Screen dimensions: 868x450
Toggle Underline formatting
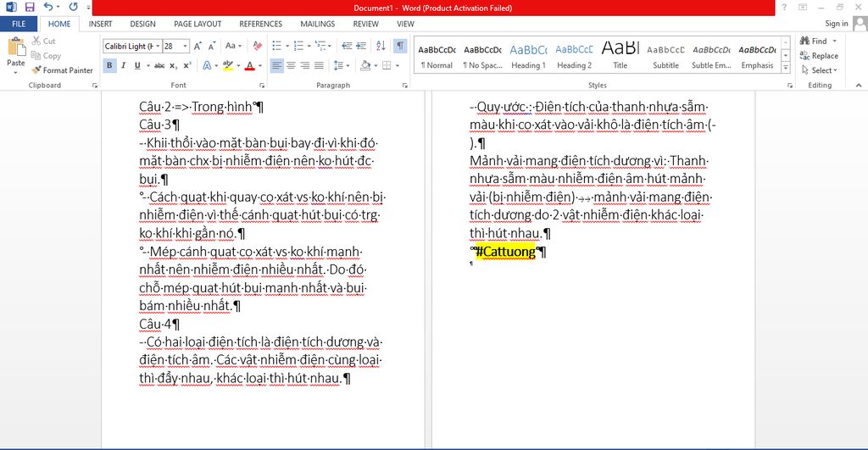coord(137,65)
